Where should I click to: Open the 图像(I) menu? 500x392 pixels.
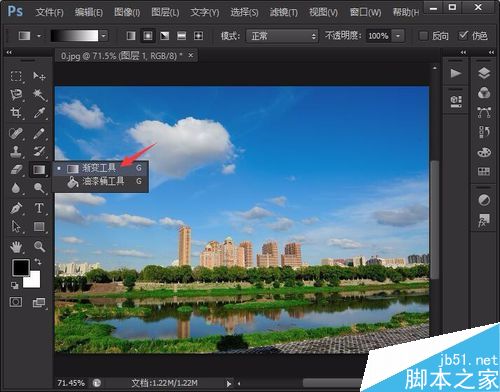(x=127, y=13)
